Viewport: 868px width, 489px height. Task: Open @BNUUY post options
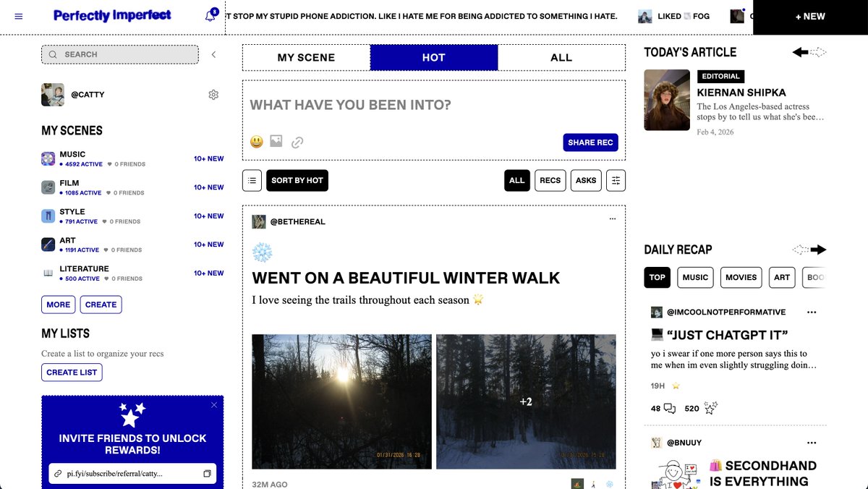click(x=812, y=443)
